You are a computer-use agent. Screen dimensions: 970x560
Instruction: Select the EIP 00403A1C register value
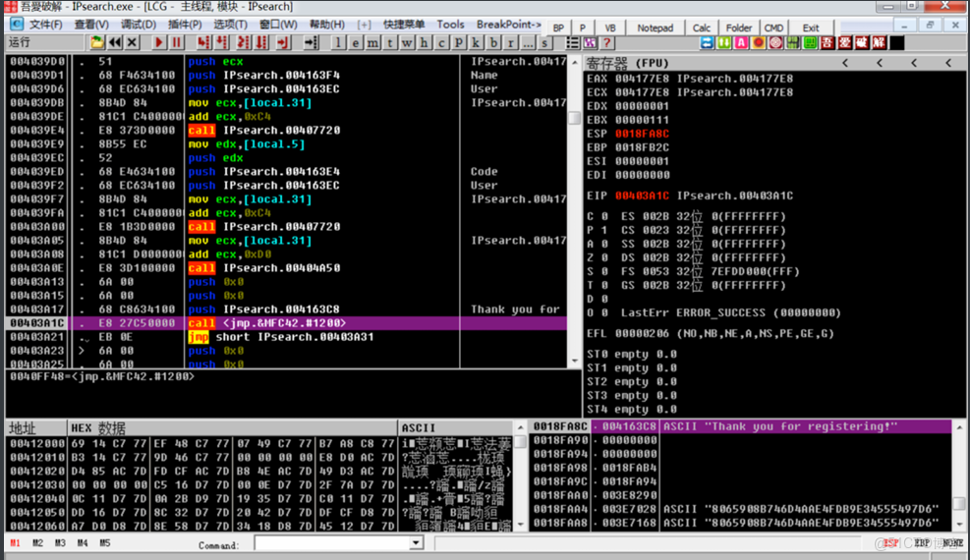click(642, 196)
